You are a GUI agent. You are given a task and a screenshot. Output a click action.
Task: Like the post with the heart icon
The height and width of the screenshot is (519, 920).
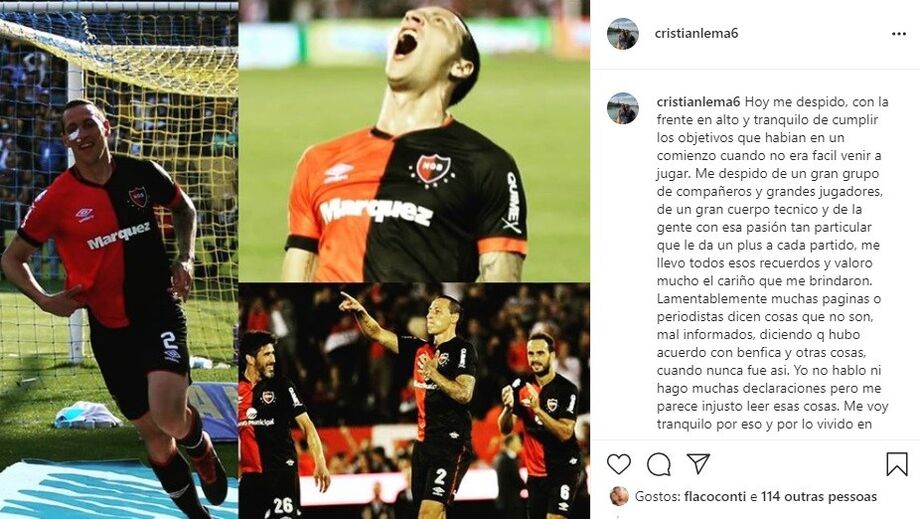click(x=618, y=464)
